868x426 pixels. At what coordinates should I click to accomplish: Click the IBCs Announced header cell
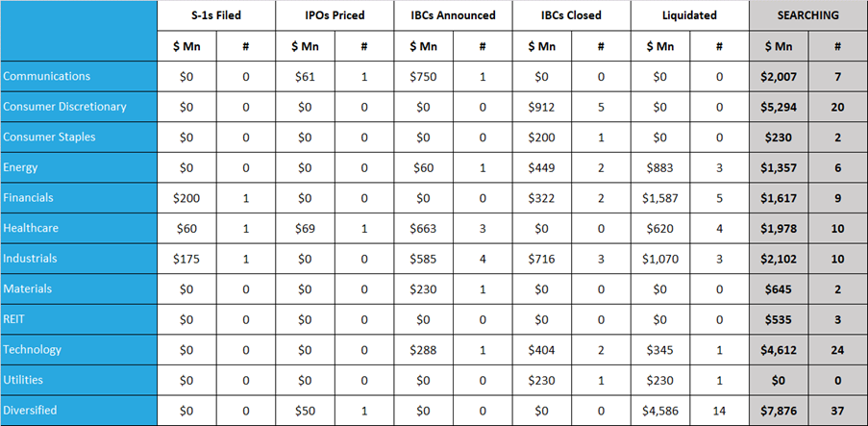point(453,15)
